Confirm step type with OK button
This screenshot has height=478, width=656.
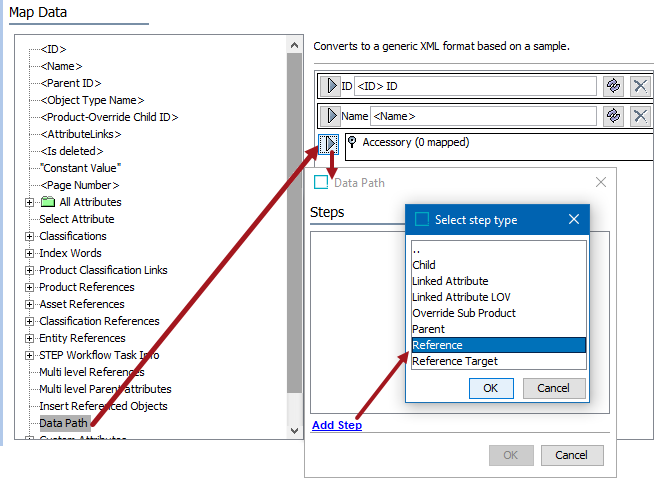click(x=491, y=389)
